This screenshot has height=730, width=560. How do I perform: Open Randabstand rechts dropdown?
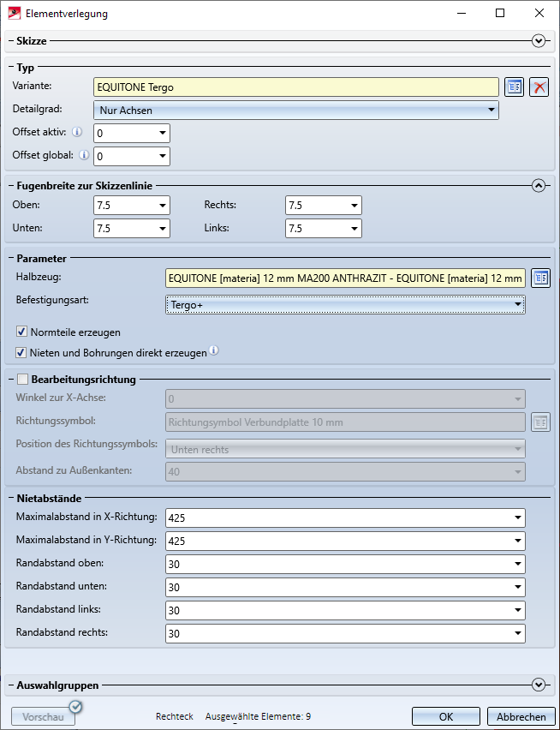point(518,634)
